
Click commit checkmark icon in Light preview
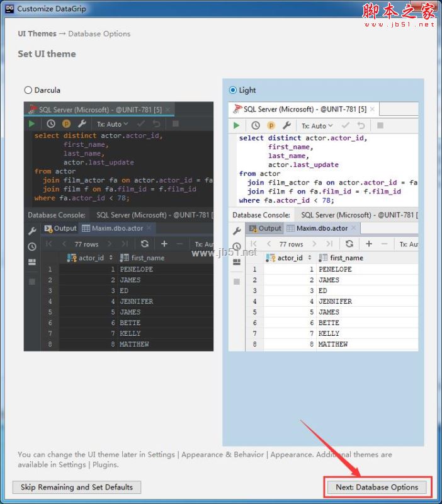[x=345, y=125]
